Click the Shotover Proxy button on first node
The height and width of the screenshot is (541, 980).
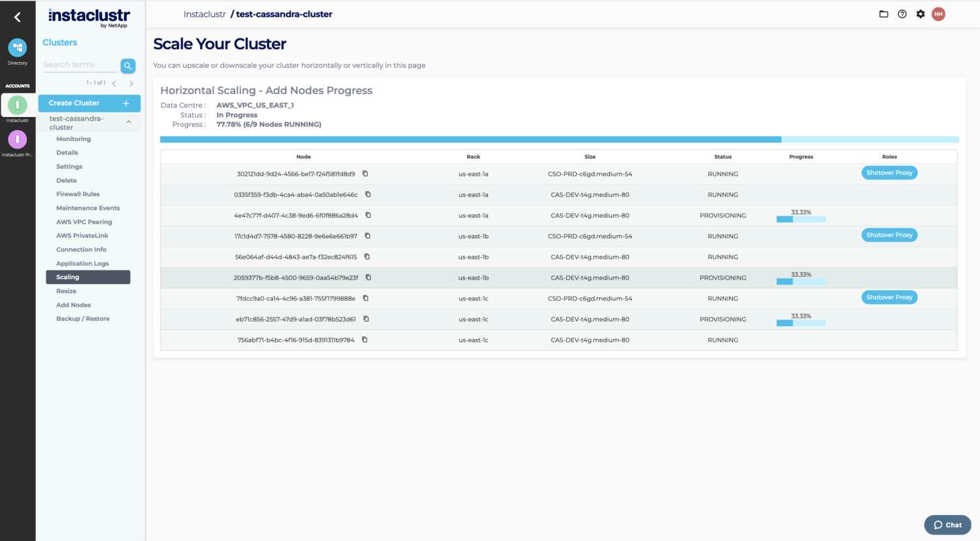889,172
